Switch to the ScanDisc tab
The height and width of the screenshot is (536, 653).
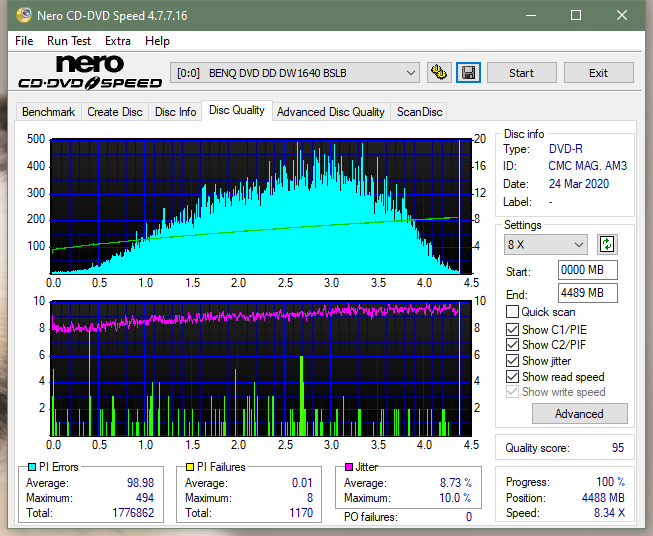419,112
